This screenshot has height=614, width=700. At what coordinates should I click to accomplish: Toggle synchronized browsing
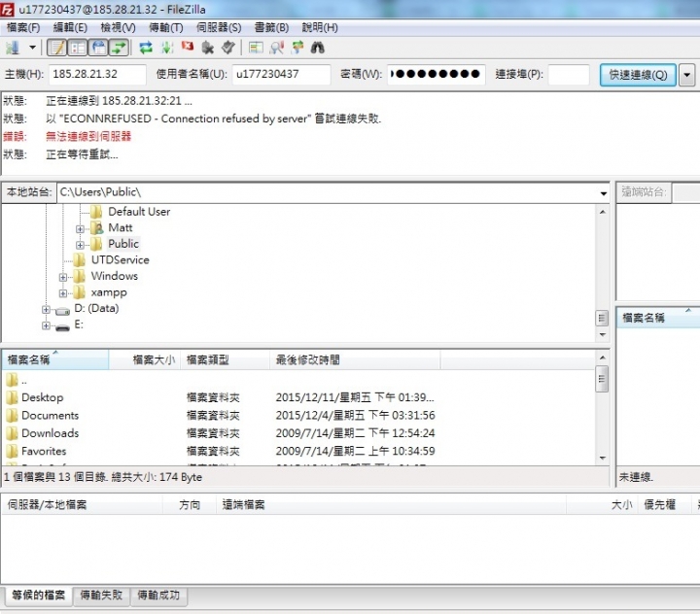[297, 48]
